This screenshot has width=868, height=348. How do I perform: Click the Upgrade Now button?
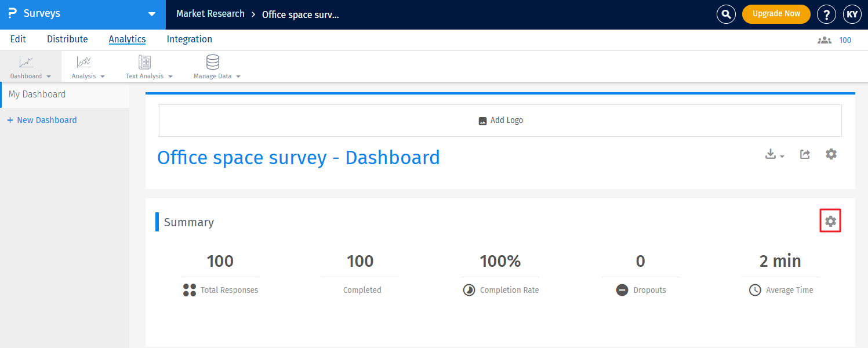776,14
